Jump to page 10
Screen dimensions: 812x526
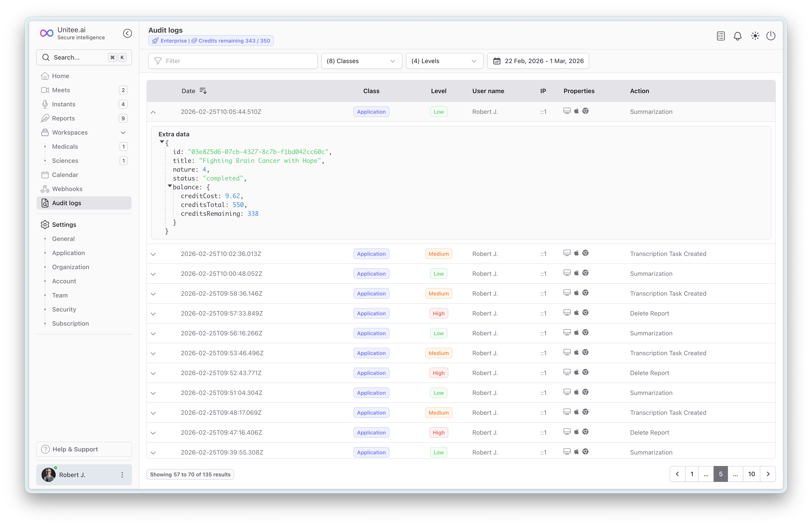(x=752, y=474)
